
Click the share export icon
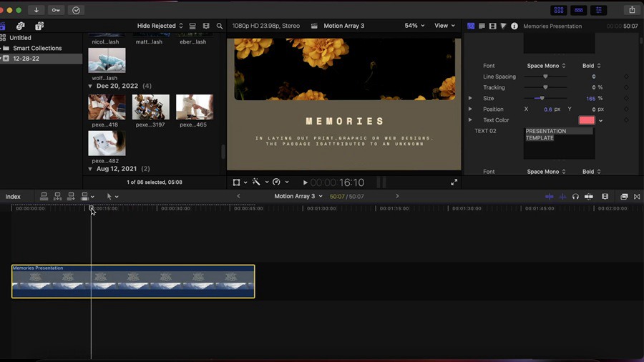coord(632,10)
